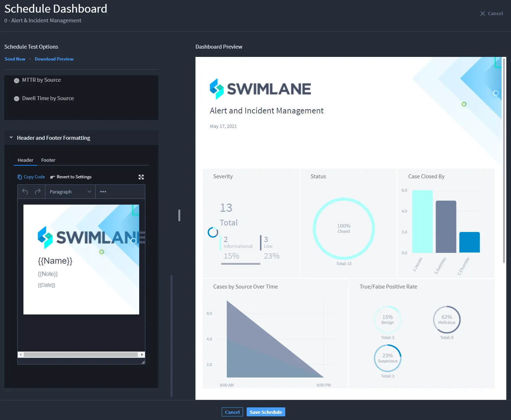Close the dialog with the top-right Cancel
Screen dimensions: 511x420
point(492,13)
